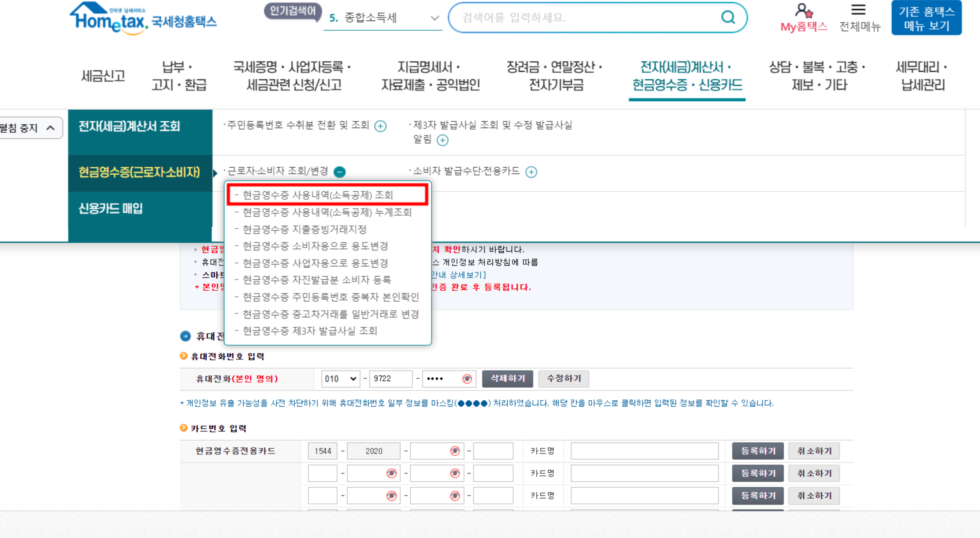Open 세금신고 main menu
The width and height of the screenshot is (980, 538).
point(103,76)
